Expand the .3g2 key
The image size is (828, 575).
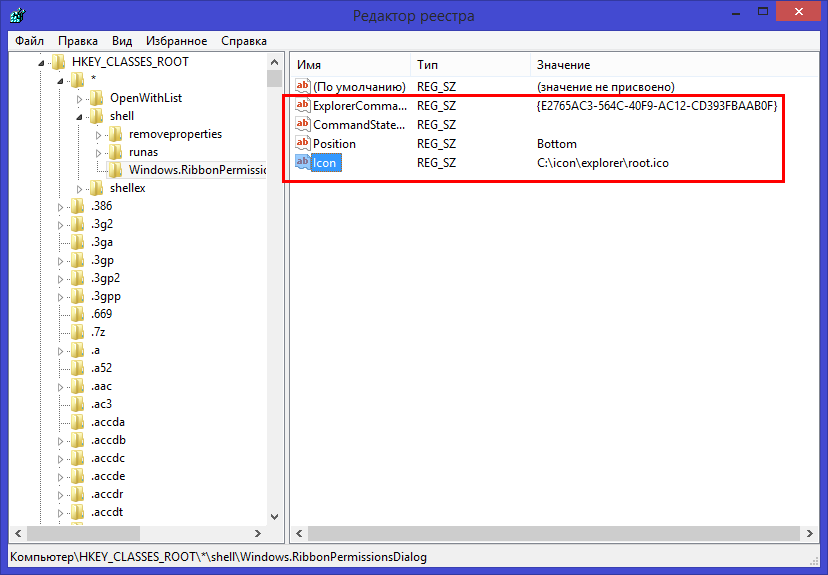[60, 225]
